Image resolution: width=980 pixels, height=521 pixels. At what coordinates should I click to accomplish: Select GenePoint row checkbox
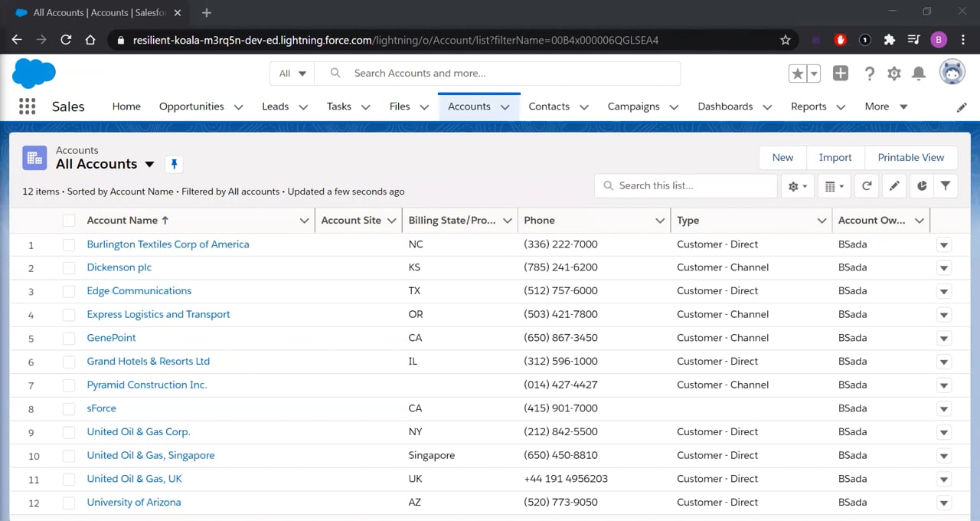69,339
